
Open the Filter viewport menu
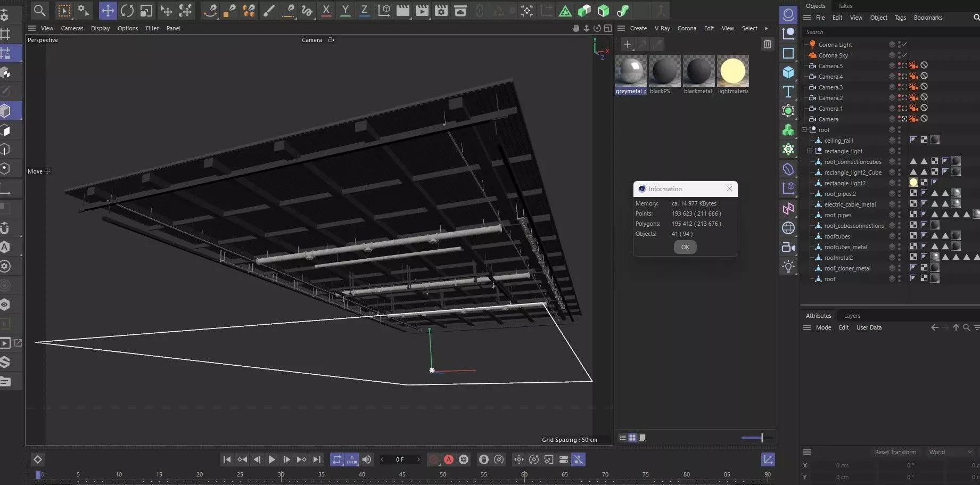click(x=152, y=28)
